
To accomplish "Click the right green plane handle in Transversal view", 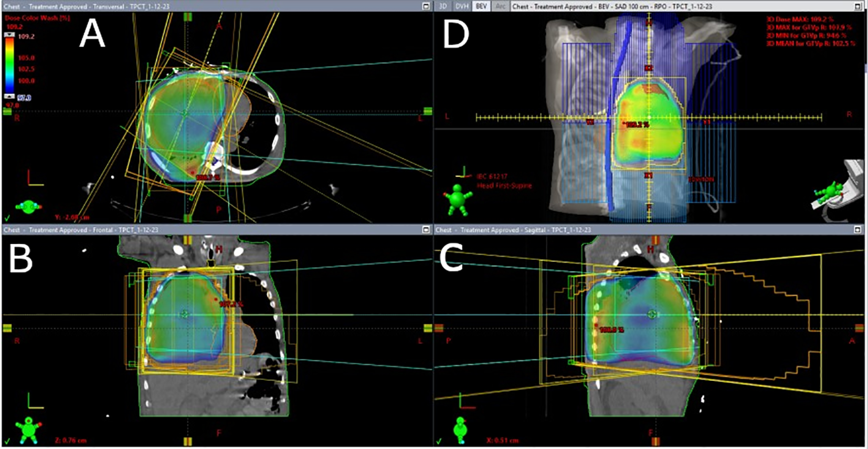I will 428,111.
